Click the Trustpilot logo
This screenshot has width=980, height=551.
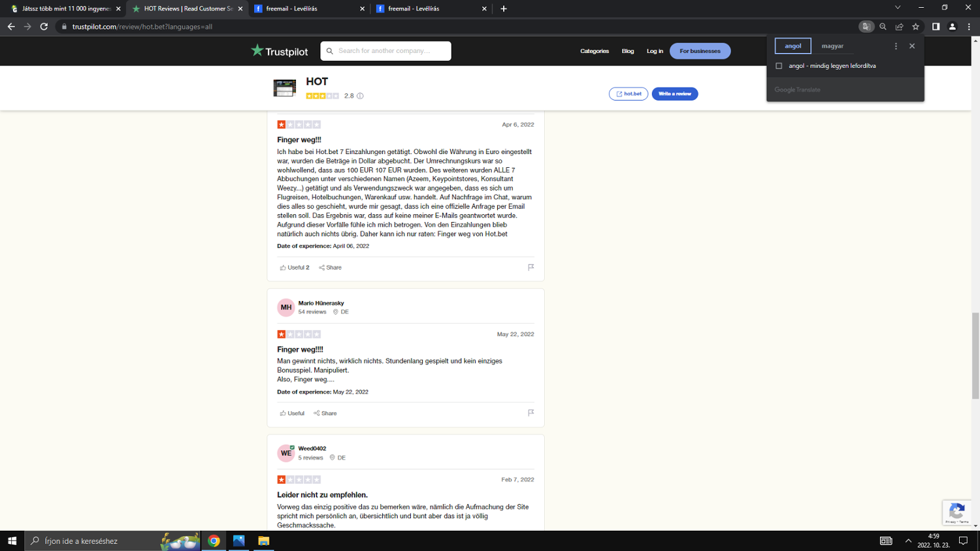click(280, 51)
